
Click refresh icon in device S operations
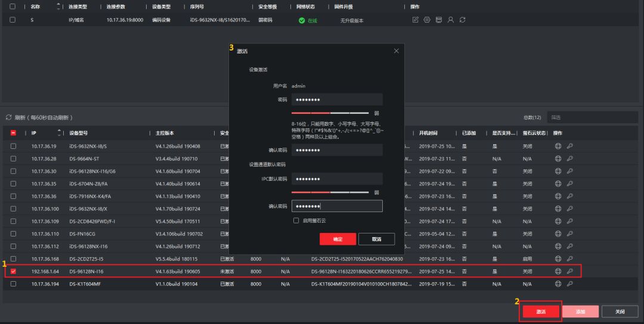[x=462, y=20]
